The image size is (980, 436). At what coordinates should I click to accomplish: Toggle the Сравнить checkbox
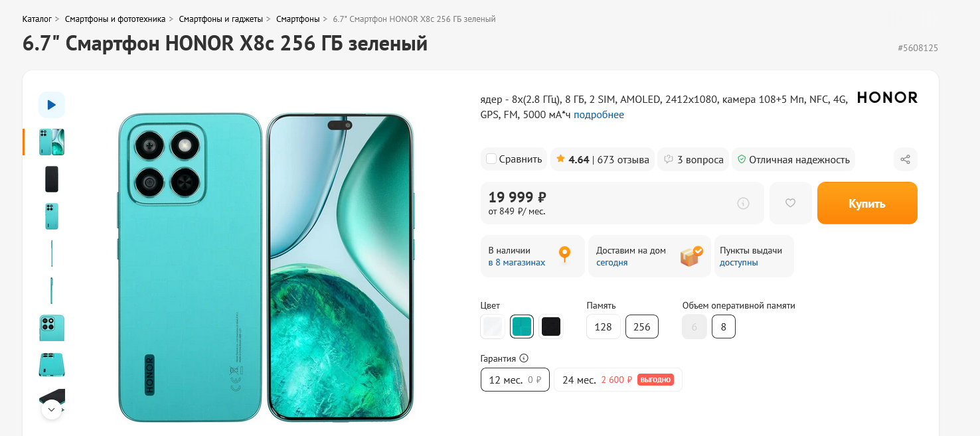coord(491,159)
